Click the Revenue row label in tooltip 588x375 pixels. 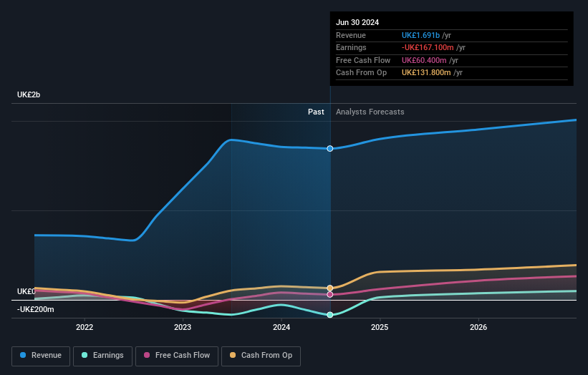click(351, 35)
